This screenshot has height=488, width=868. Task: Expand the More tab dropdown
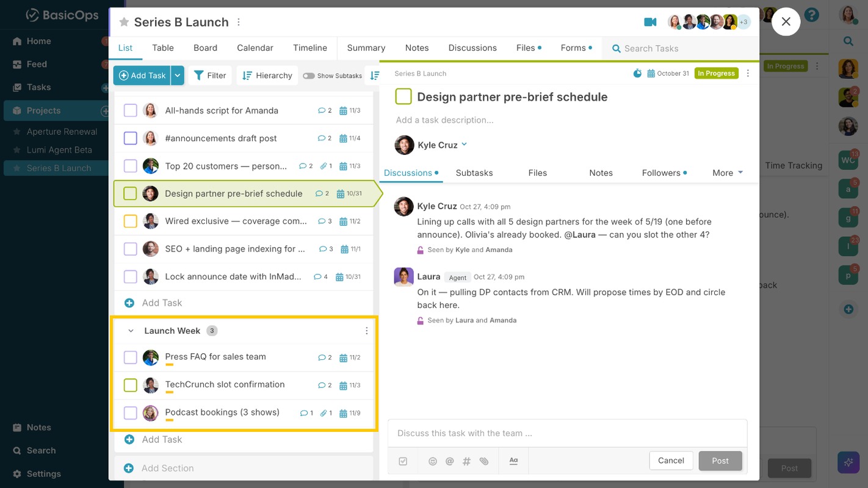(x=728, y=173)
